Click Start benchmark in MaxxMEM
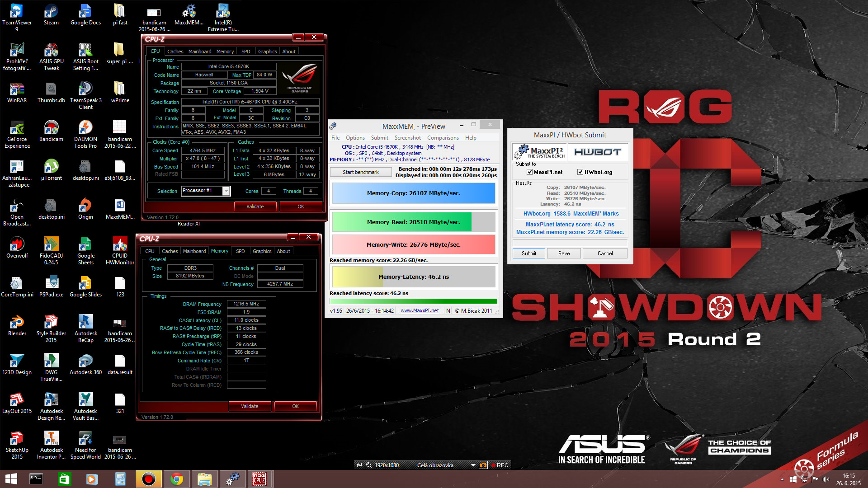The height and width of the screenshot is (488, 868). point(361,172)
